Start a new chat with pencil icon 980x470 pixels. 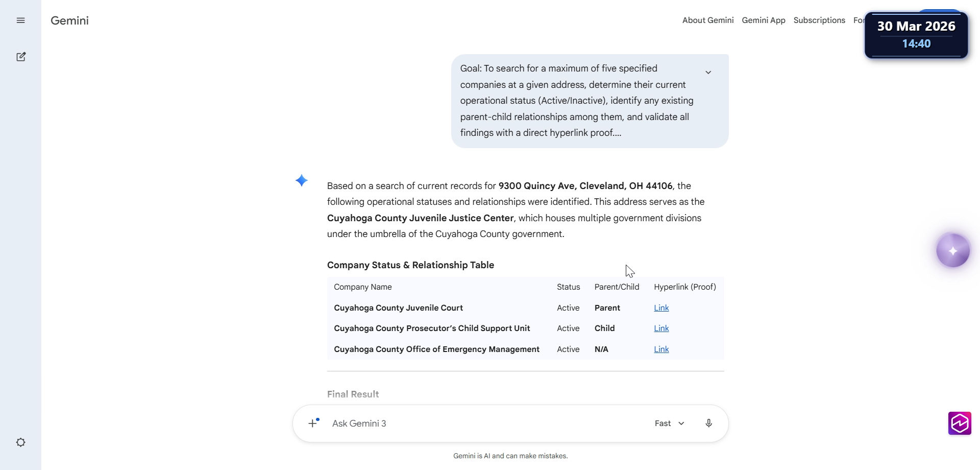click(x=21, y=57)
